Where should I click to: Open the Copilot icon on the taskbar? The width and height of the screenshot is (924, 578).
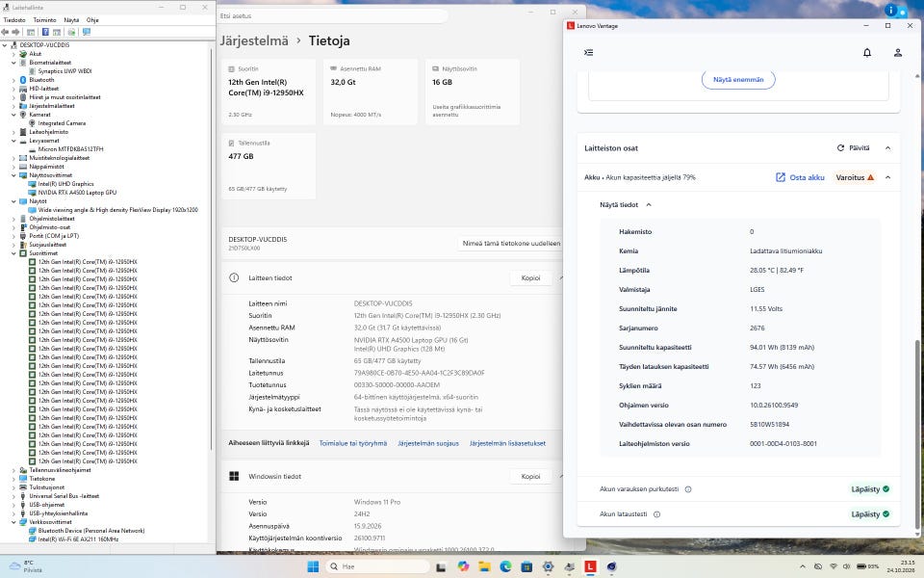tap(463, 566)
